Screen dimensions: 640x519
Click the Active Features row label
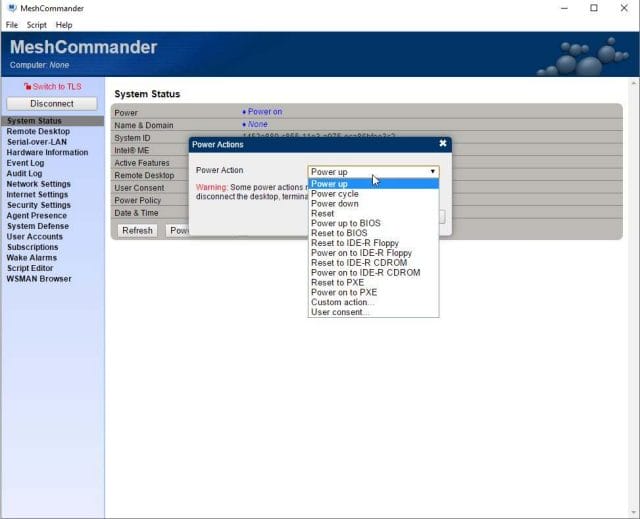[142, 163]
